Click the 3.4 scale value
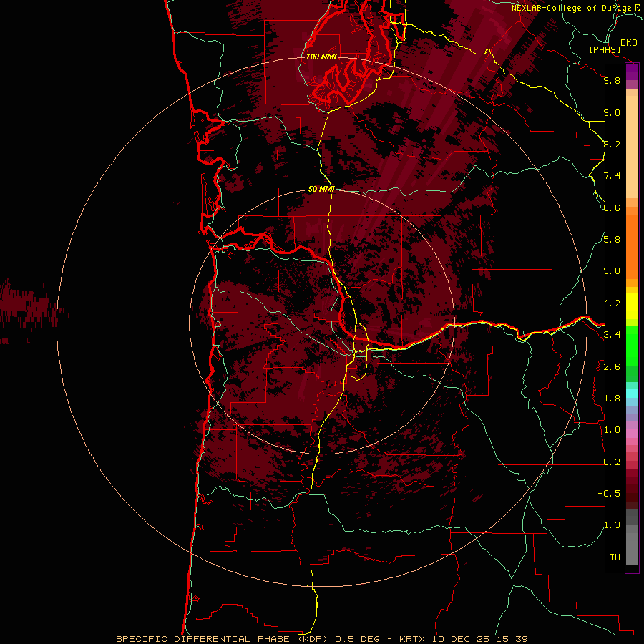The height and width of the screenshot is (644, 644). click(612, 335)
